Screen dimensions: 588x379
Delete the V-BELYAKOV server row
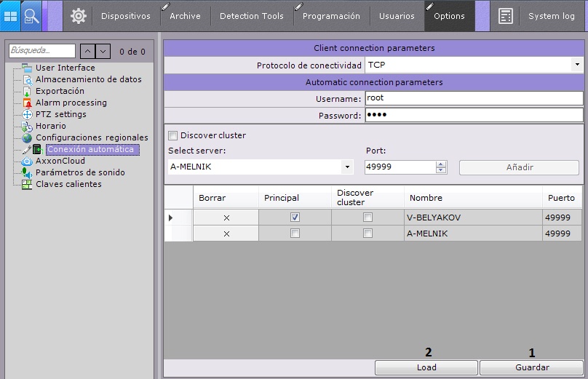(x=226, y=218)
